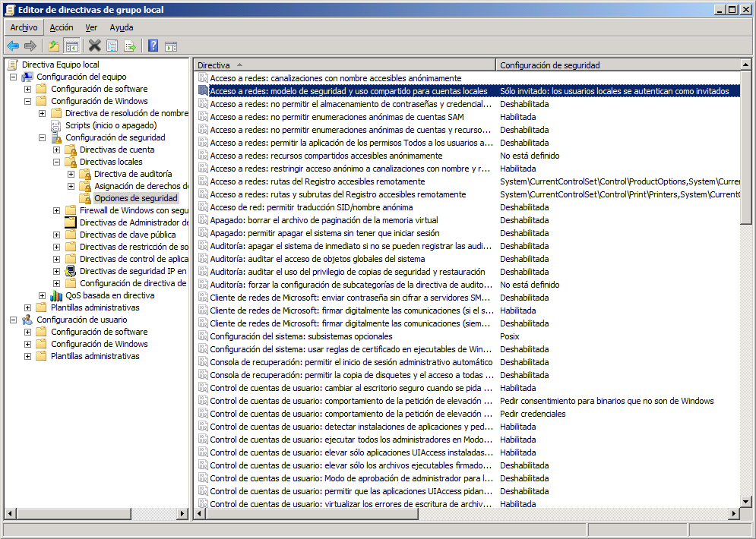This screenshot has width=756, height=539.
Task: Toggle the Show/Hide console tree button
Action: point(72,46)
